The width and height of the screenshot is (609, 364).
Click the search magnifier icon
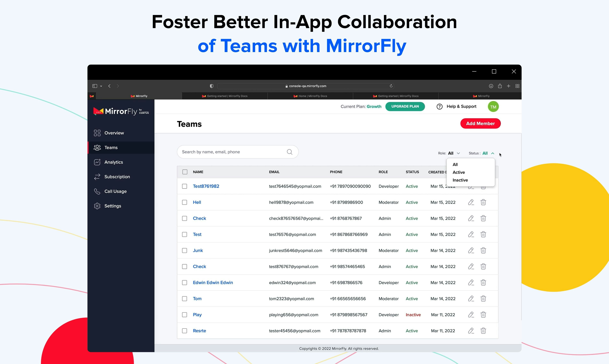click(x=289, y=152)
